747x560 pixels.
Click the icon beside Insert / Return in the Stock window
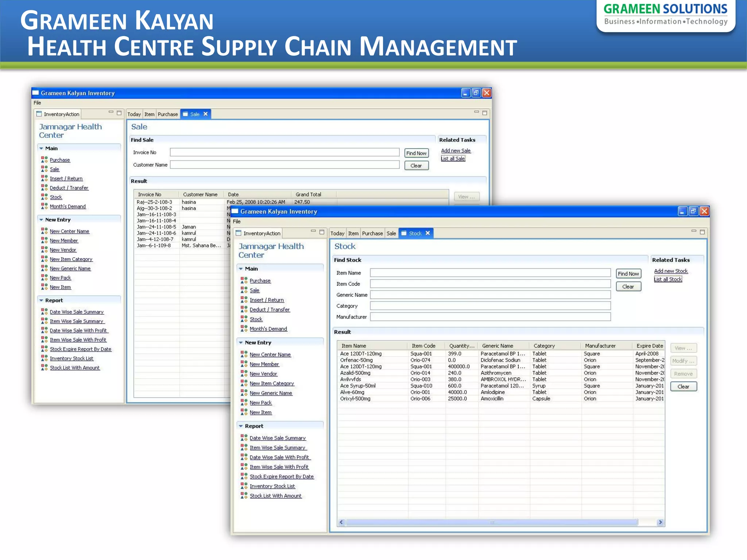(244, 299)
